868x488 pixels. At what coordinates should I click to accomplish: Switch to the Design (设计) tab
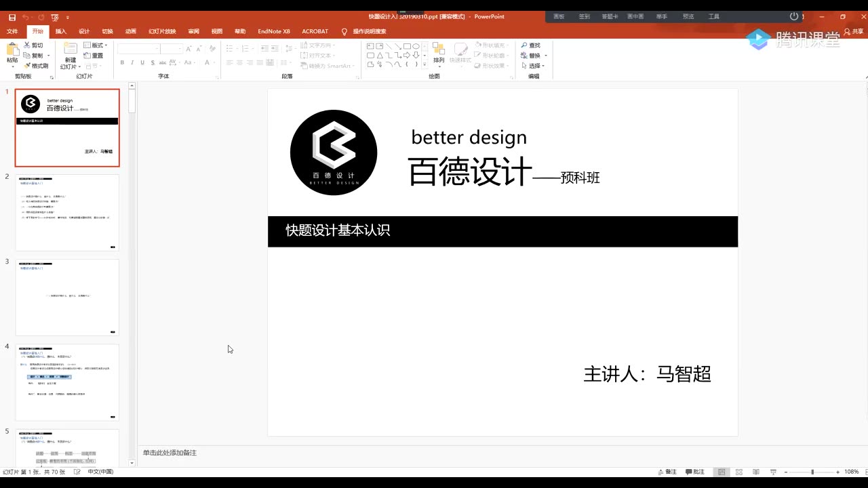click(84, 31)
